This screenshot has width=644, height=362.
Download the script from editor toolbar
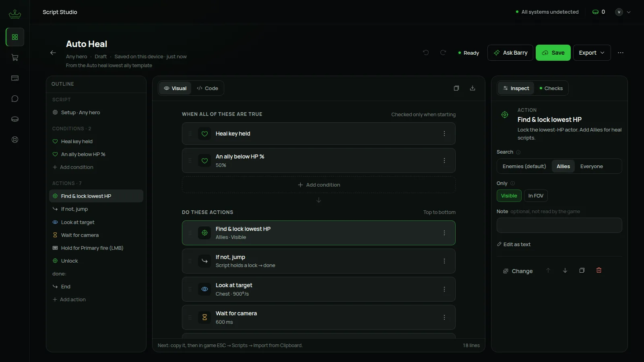pyautogui.click(x=473, y=88)
